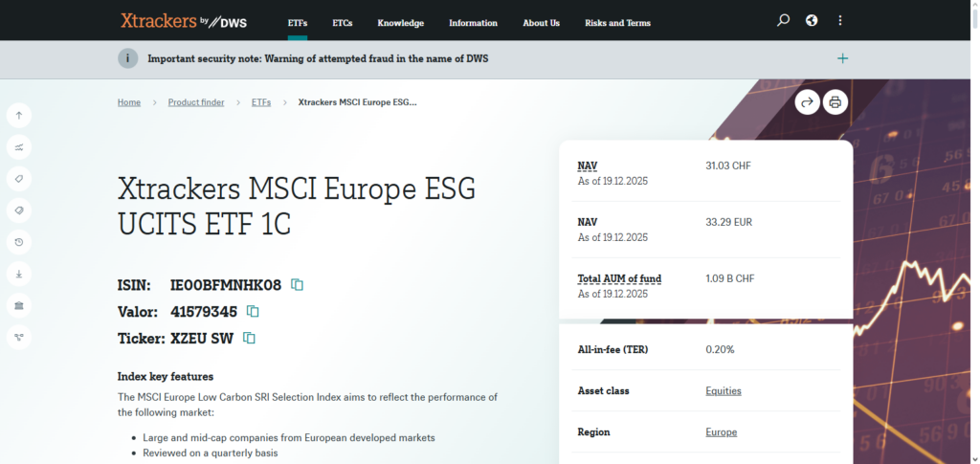980x464 pixels.
Task: Click the Europe region link
Action: coord(722,432)
